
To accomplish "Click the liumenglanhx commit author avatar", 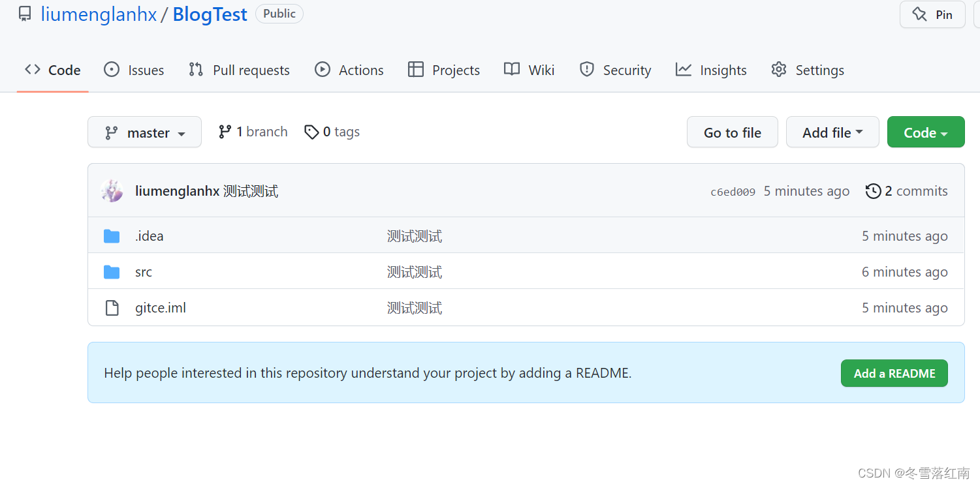I will (112, 190).
